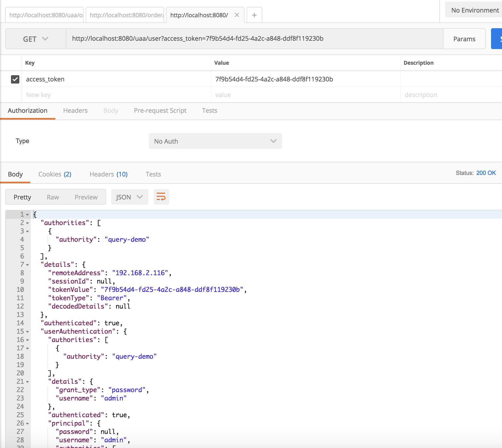The height and width of the screenshot is (448, 502).
Task: Click the Params button on request URL
Action: (x=464, y=38)
